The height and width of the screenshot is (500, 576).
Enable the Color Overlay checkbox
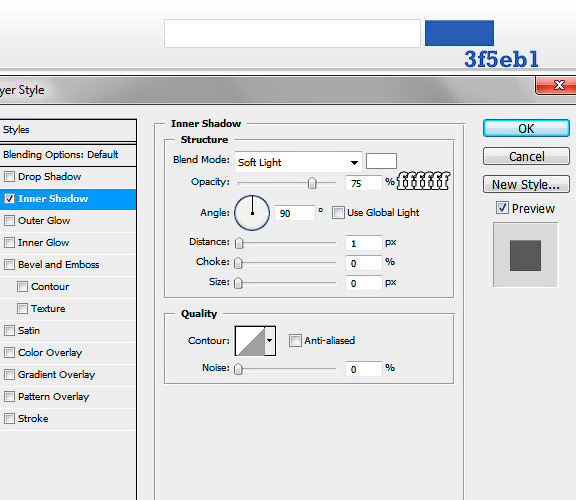[x=9, y=353]
